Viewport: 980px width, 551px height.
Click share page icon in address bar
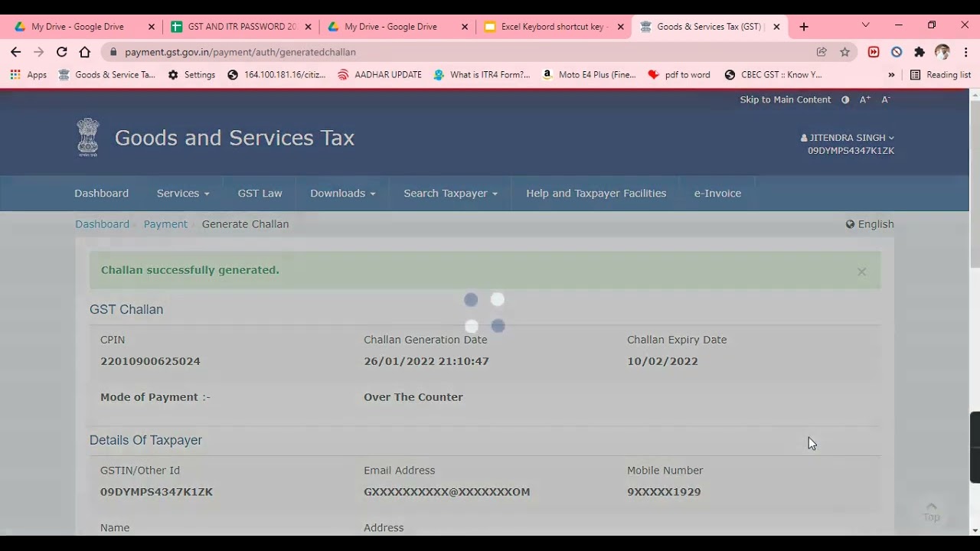click(822, 52)
